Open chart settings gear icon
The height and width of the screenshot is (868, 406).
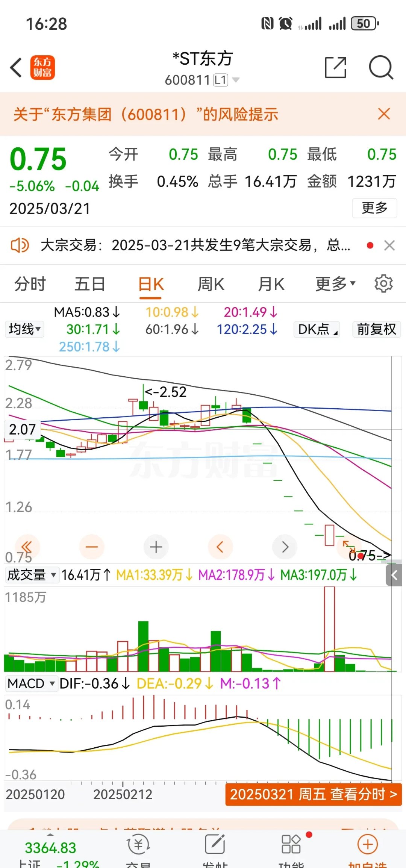[x=383, y=283]
